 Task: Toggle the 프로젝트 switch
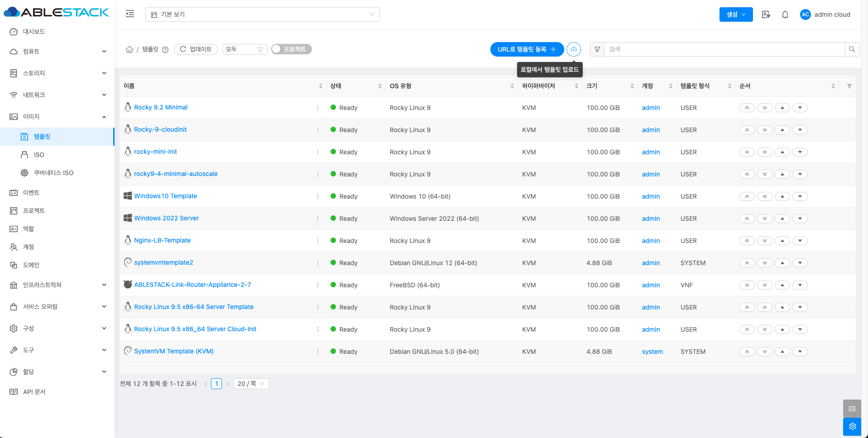[291, 49]
